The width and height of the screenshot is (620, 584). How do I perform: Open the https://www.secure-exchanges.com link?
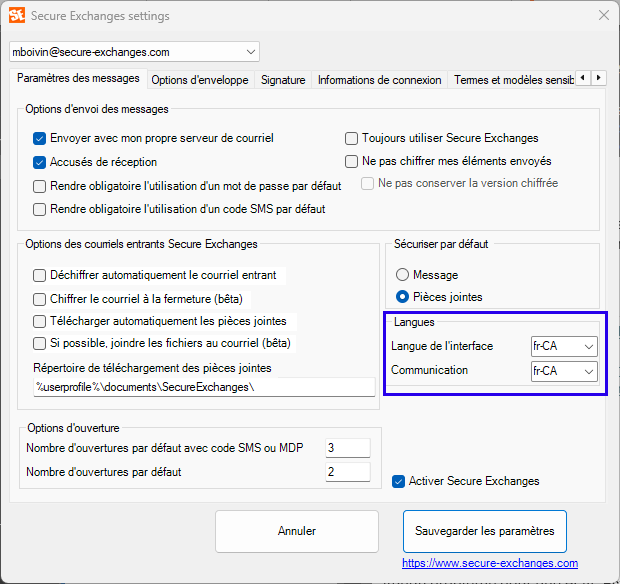coord(490,563)
